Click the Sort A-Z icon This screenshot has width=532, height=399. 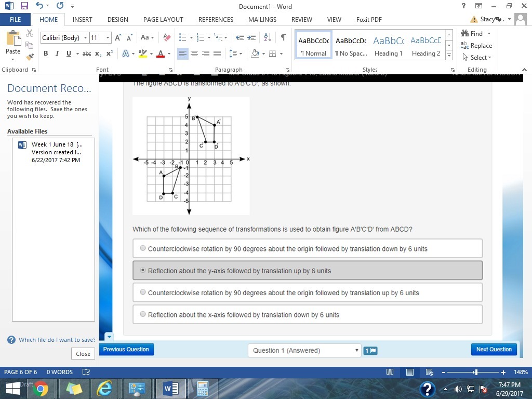coord(268,37)
